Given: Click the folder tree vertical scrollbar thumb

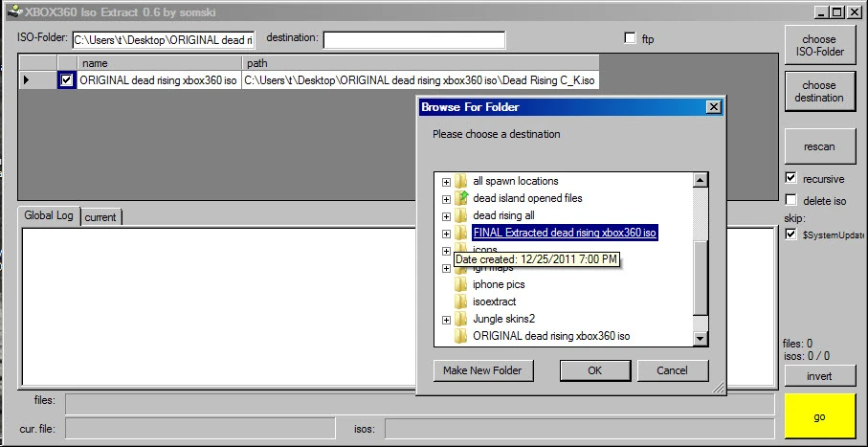Looking at the screenshot, I should pyautogui.click(x=701, y=279).
